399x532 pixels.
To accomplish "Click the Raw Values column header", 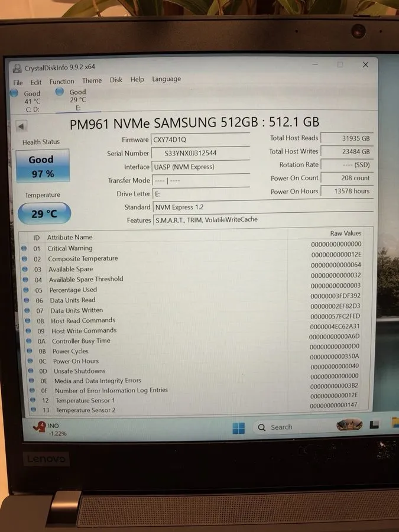I will click(x=345, y=233).
